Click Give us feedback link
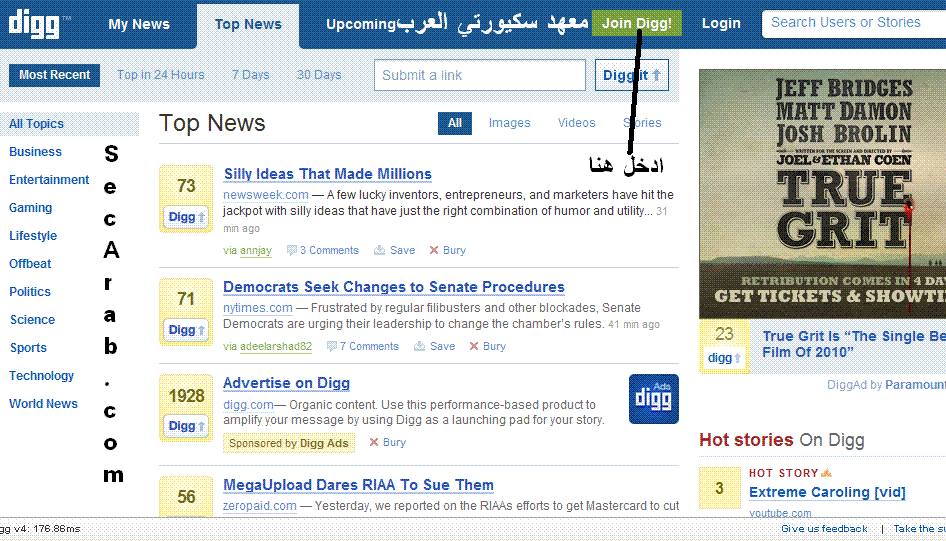The width and height of the screenshot is (946, 541). tap(824, 529)
